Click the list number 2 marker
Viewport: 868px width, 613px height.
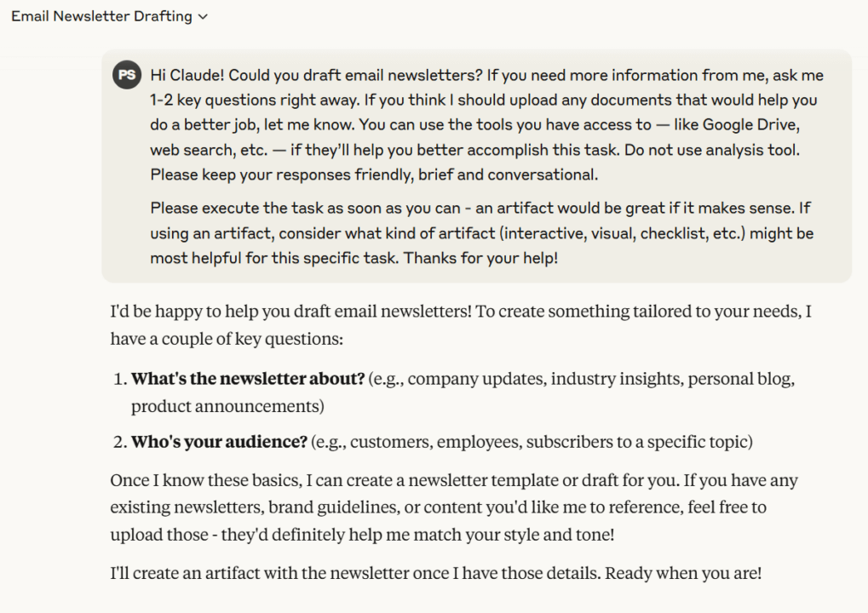click(x=120, y=442)
